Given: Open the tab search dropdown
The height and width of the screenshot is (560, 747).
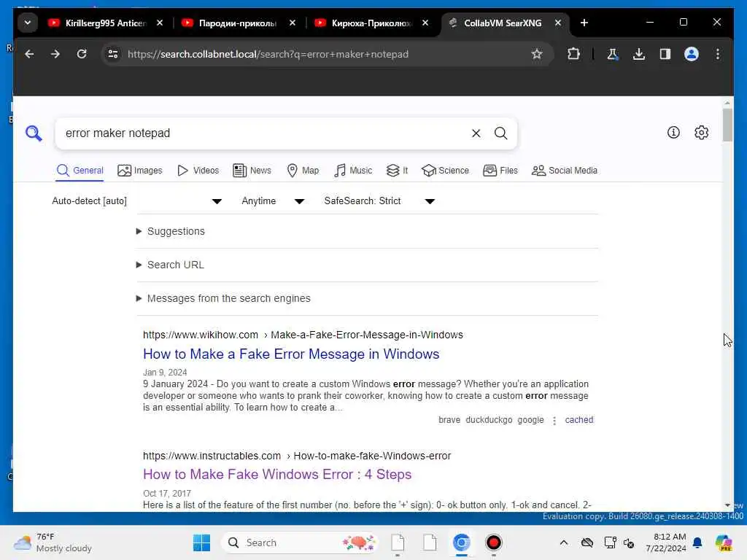Looking at the screenshot, I should click(28, 23).
